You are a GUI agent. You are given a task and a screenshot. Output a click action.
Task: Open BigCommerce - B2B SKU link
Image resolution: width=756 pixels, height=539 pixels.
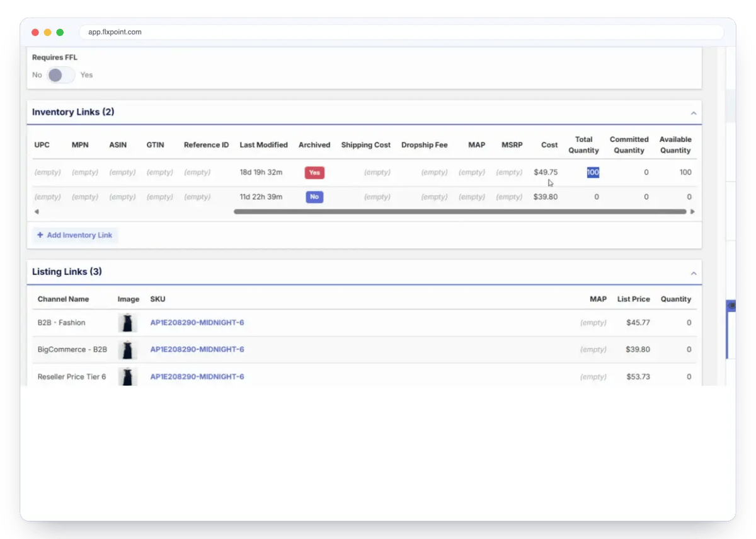coord(197,349)
